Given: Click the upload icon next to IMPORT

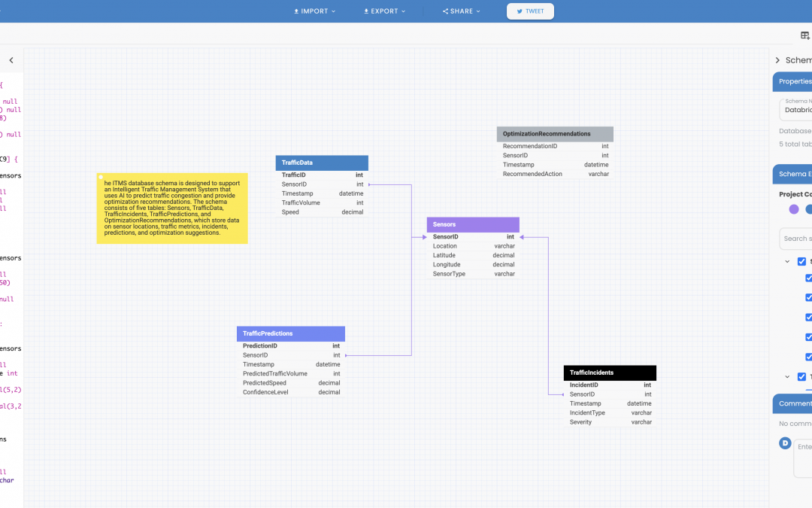Looking at the screenshot, I should (296, 11).
